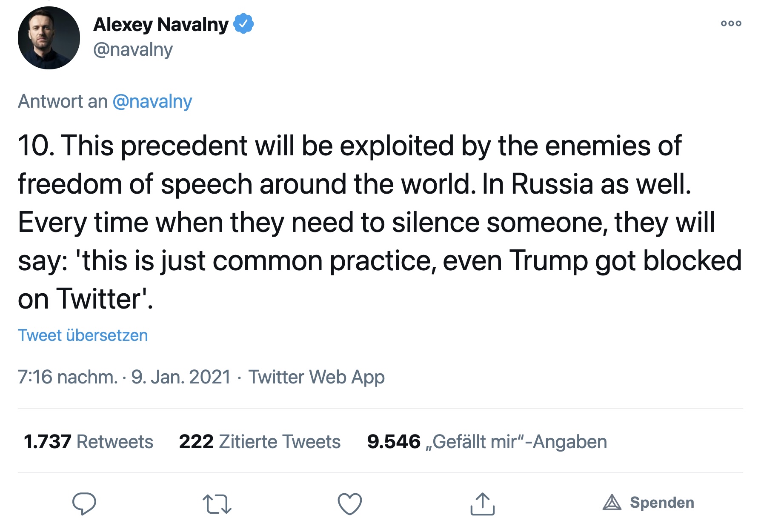Like the tweet with heart icon
This screenshot has width=761, height=532.
coord(349,503)
